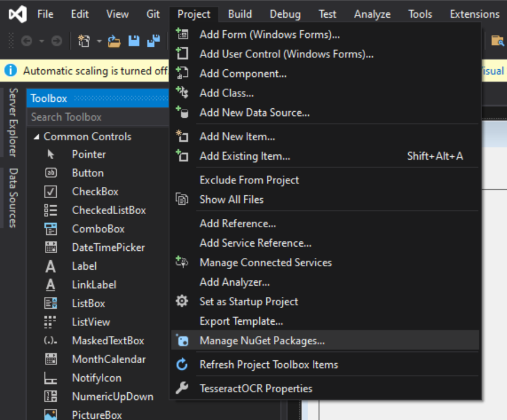Viewport: 507px width, 420px height.
Task: Select the Pointer tool in Toolbox
Action: click(x=98, y=154)
